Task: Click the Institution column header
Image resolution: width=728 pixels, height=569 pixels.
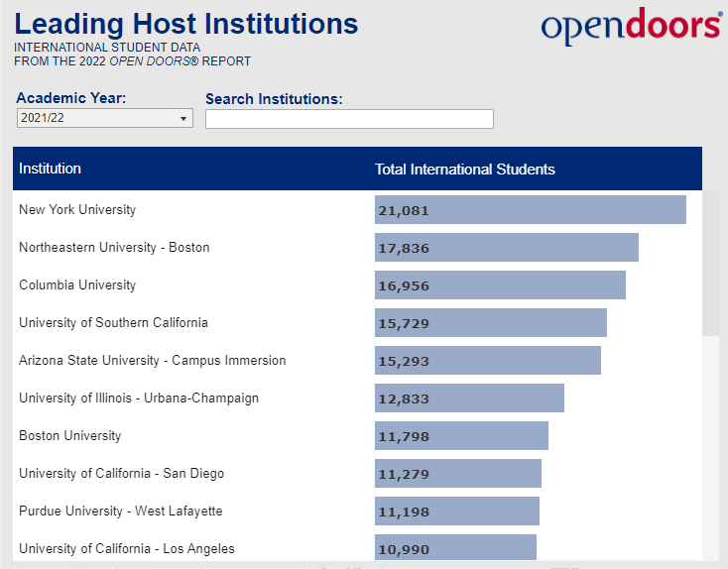Action: 51,169
